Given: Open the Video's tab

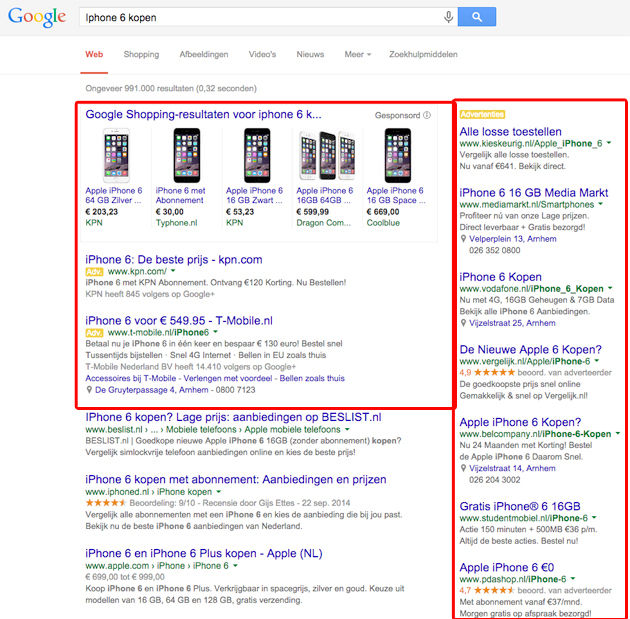Looking at the screenshot, I should coord(262,55).
